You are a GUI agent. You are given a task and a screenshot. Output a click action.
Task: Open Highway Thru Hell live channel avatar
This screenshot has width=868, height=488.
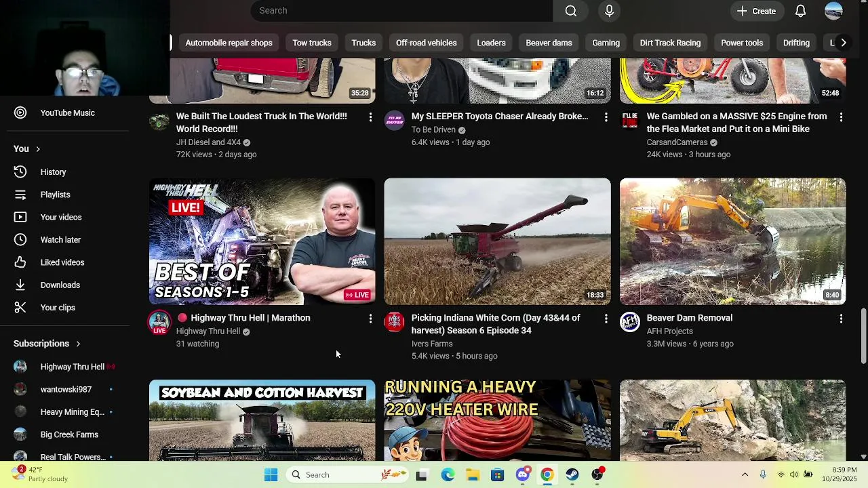[159, 323]
